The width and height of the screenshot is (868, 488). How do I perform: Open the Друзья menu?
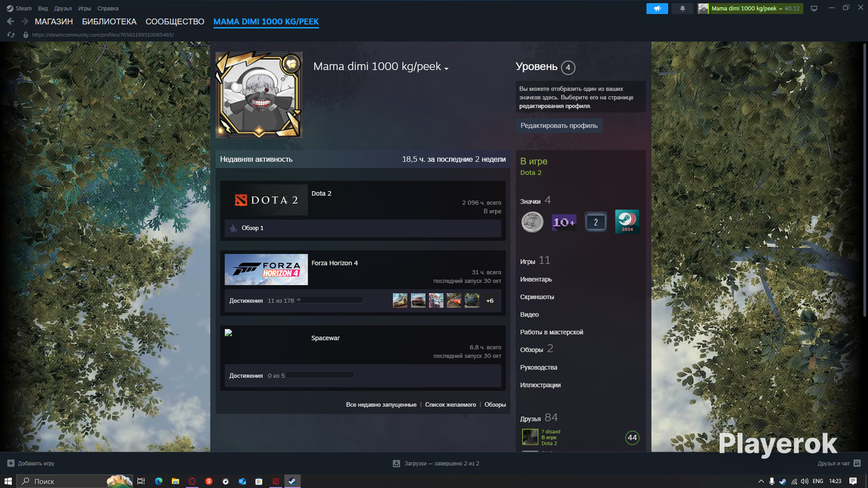point(63,8)
